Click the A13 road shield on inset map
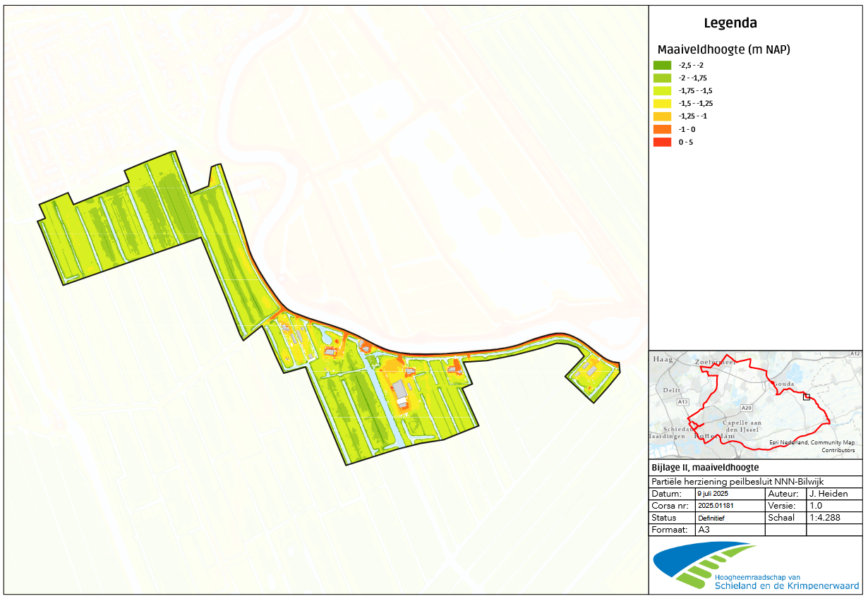 coord(682,402)
